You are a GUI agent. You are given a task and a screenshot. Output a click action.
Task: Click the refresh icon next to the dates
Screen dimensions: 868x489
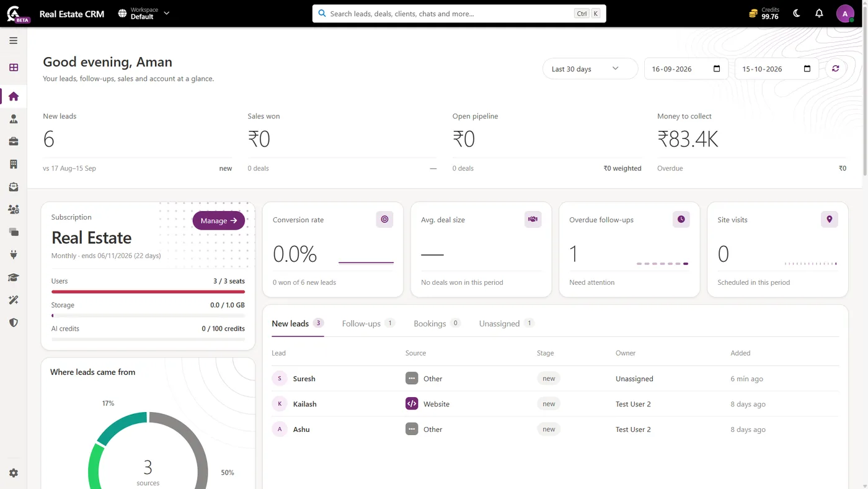pos(835,68)
